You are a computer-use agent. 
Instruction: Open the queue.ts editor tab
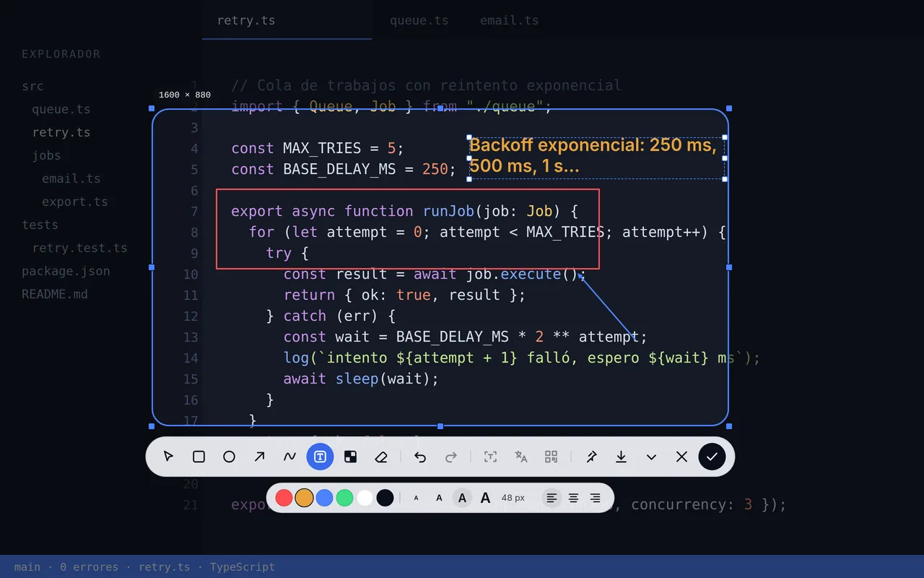(419, 20)
